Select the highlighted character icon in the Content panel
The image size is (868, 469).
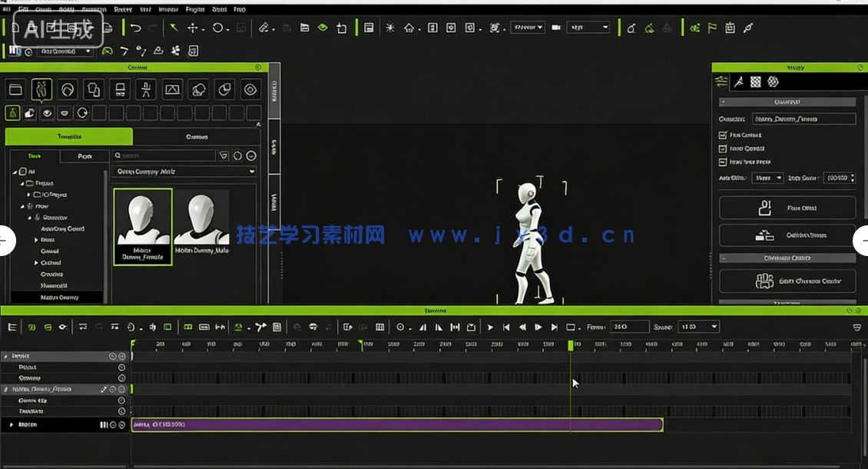point(41,89)
